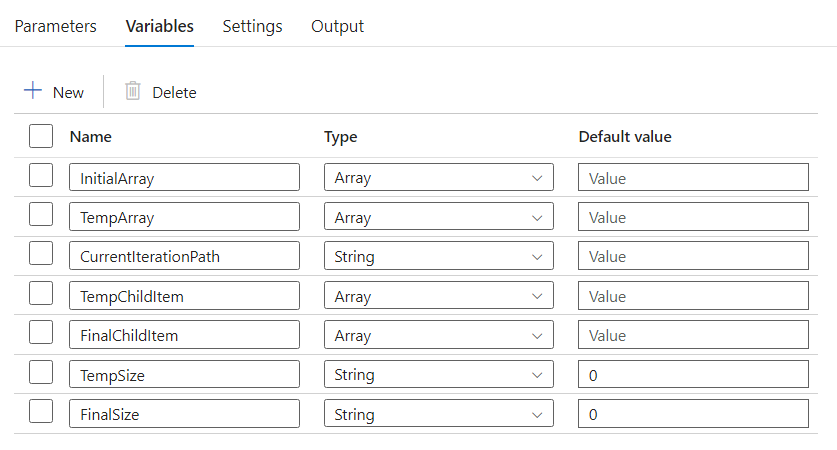Focus the default value field for TempSize

[693, 374]
